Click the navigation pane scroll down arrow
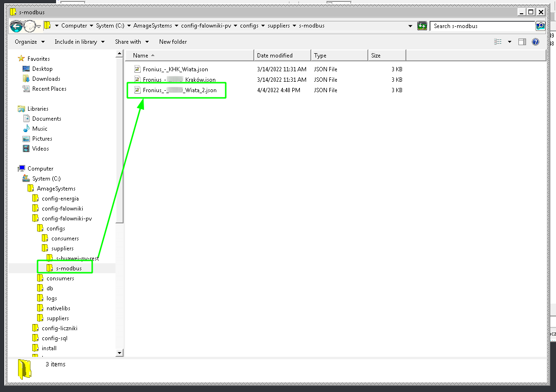Screen dimensions: 556x392 tap(119, 353)
